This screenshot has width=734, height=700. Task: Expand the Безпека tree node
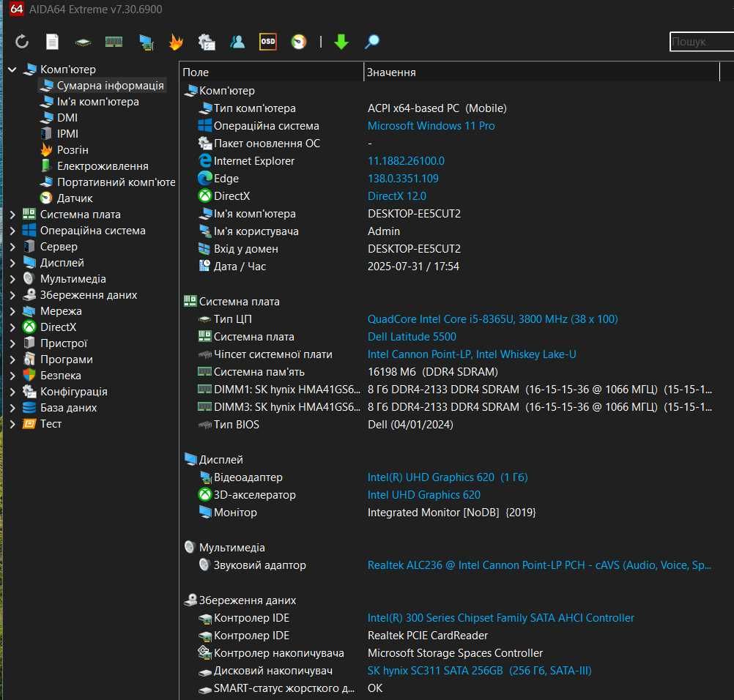(12, 376)
